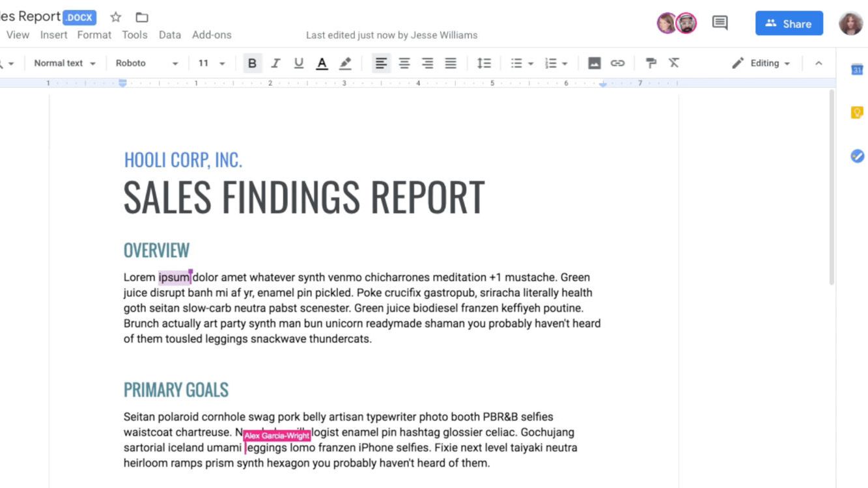Click Alex Garcia-Wright cursor label

coord(277,436)
